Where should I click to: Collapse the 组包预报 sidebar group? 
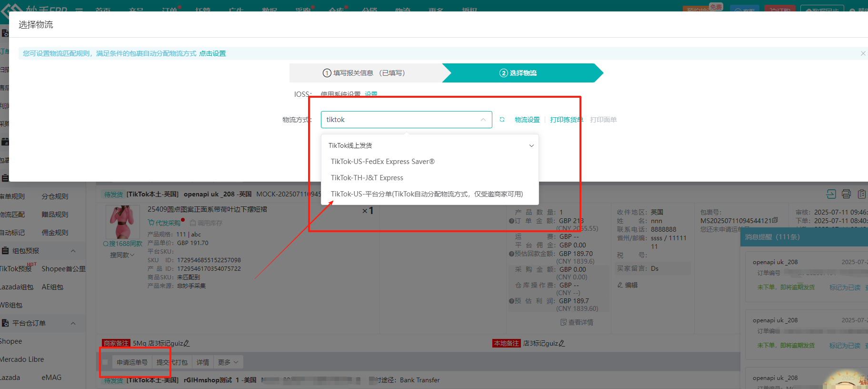point(73,251)
